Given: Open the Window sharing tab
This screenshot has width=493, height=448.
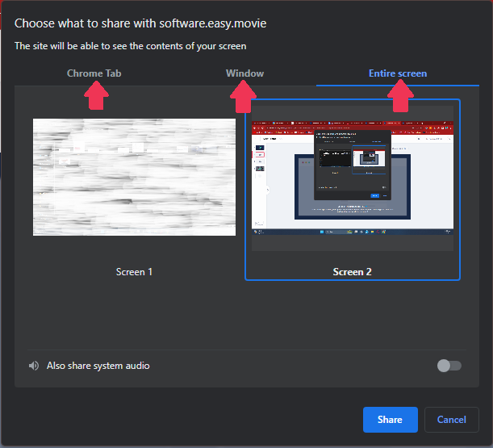Looking at the screenshot, I should click(x=244, y=73).
